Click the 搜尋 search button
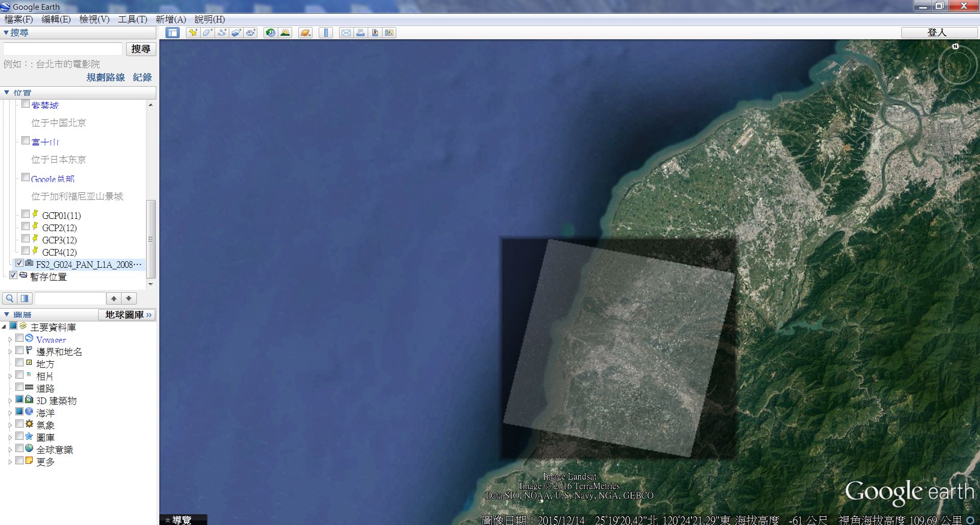The width and height of the screenshot is (980, 525). (x=141, y=49)
